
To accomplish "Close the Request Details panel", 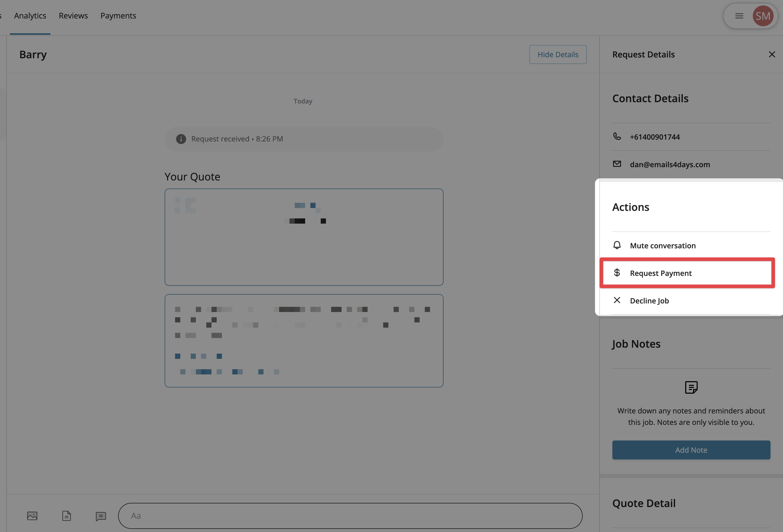I will [x=772, y=55].
